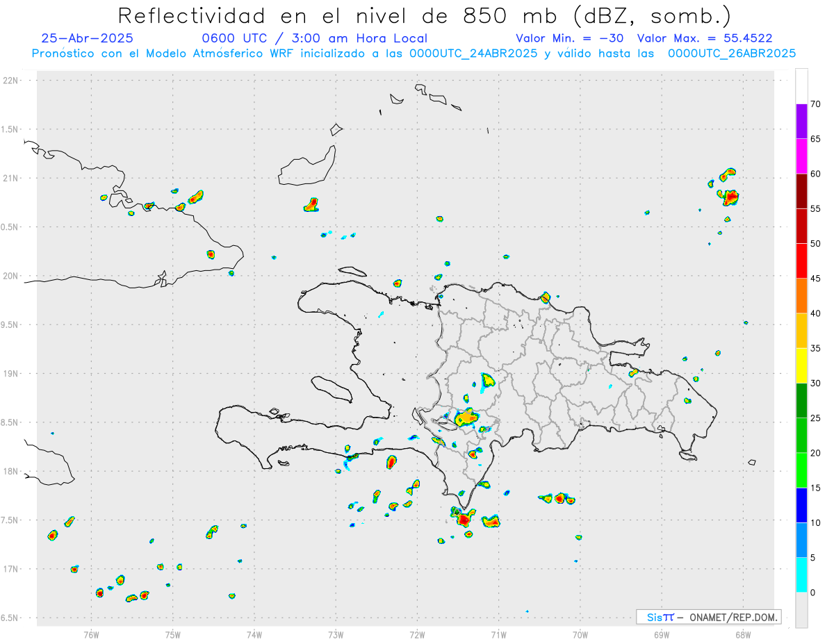Click the dark red 55–60 dBZ colorbar segment
This screenshot has width=834, height=644.
point(801,191)
